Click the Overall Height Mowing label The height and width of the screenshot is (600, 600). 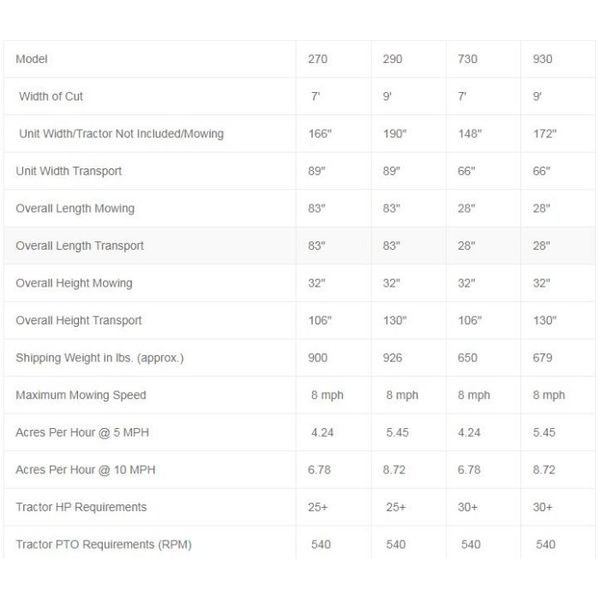[x=74, y=283]
